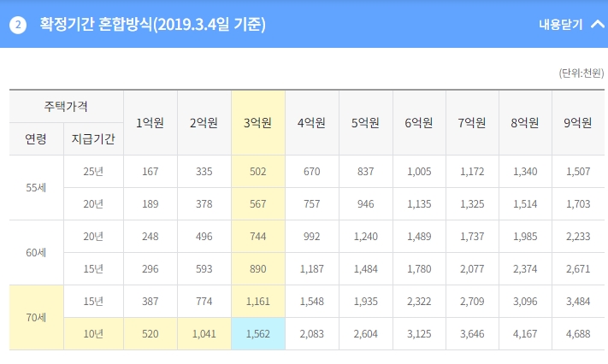Image resolution: width=608 pixels, height=364 pixels.
Task: Click the cell value 1,187
Action: 312,269
